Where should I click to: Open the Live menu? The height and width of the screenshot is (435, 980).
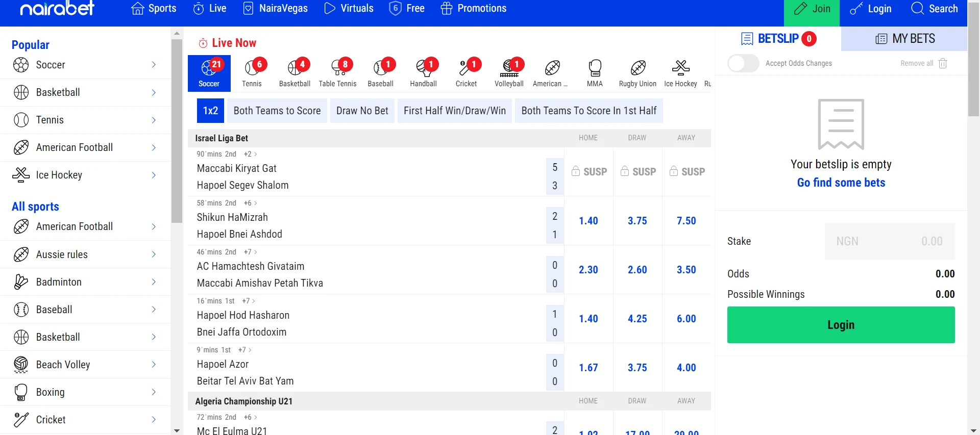(209, 9)
